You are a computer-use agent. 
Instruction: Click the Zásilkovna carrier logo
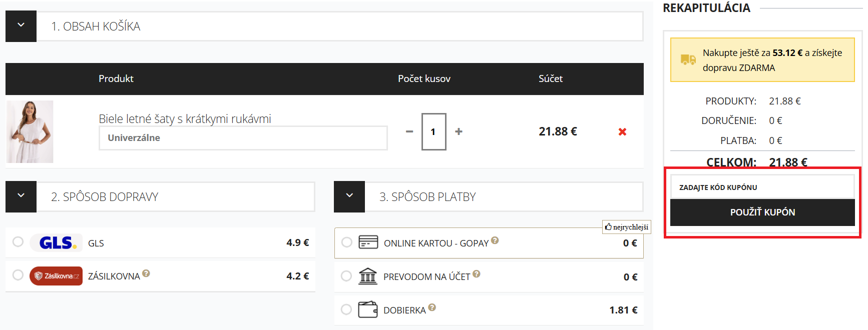56,276
